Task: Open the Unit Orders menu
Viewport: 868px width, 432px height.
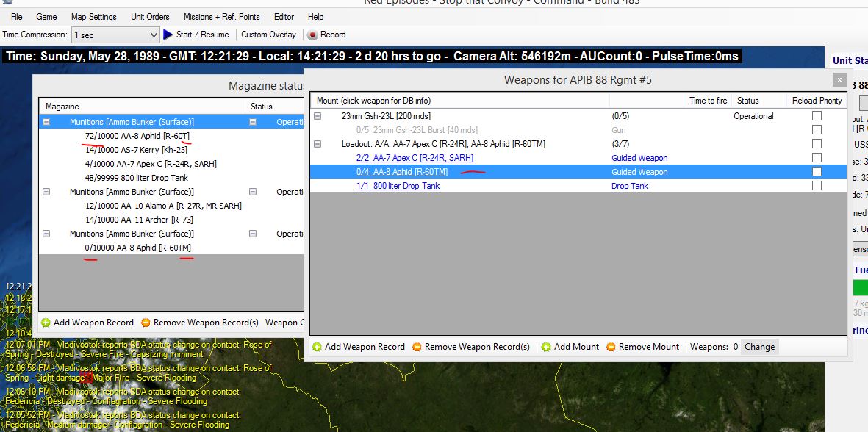Action: pos(150,17)
